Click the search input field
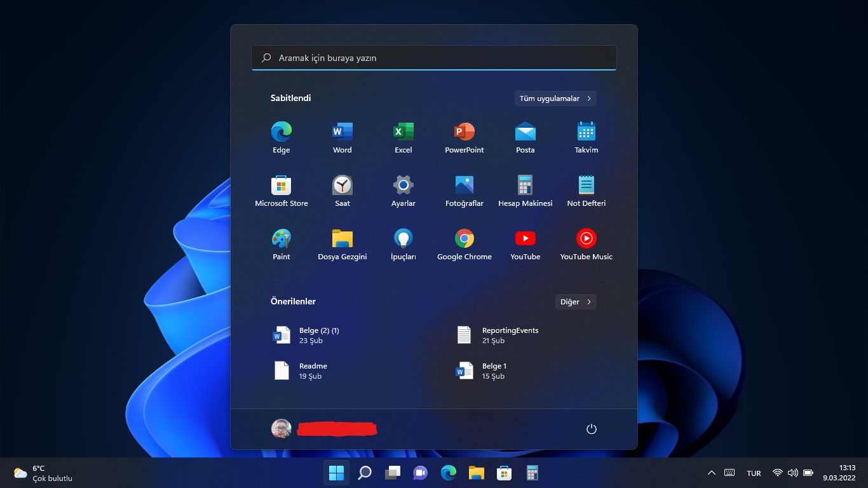The height and width of the screenshot is (488, 868). tap(434, 58)
